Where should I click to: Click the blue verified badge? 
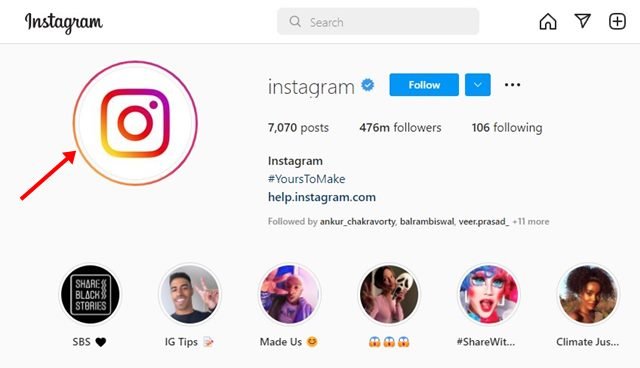point(368,85)
